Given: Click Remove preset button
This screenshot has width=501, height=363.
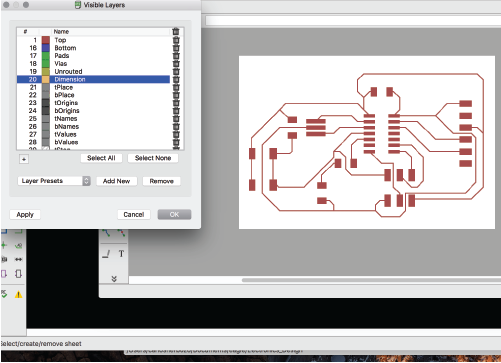Looking at the screenshot, I should pos(162,181).
